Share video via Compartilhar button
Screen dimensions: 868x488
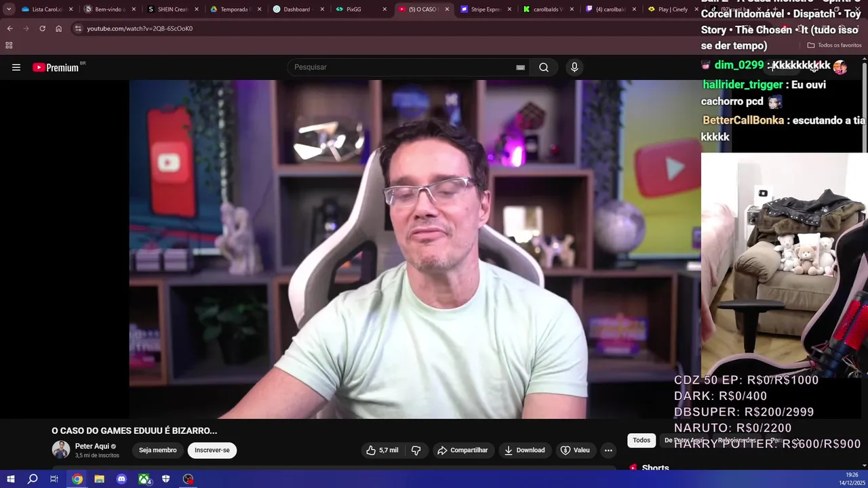(462, 450)
